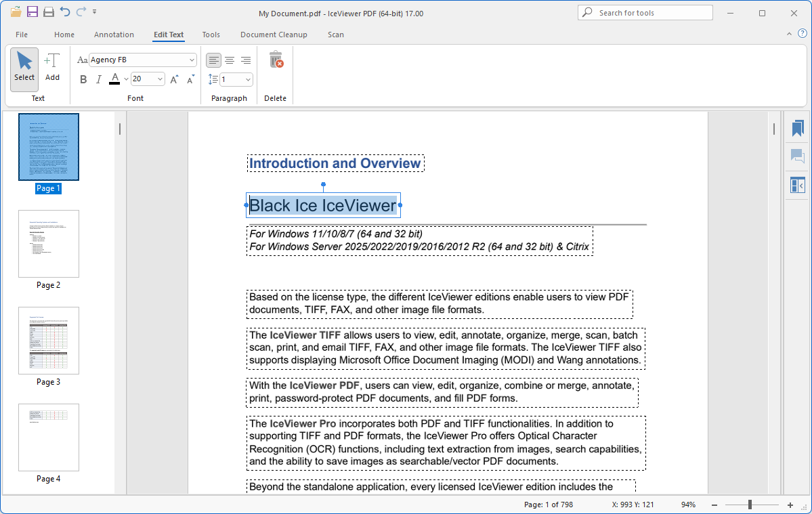Select the Page 3 thumbnail
The image size is (812, 514).
pyautogui.click(x=49, y=341)
